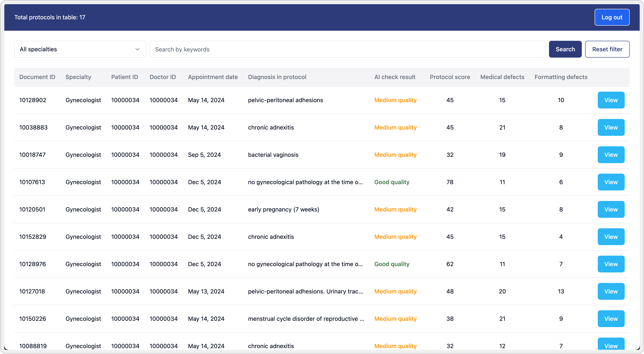View the early pregnancy protocol

click(x=611, y=210)
